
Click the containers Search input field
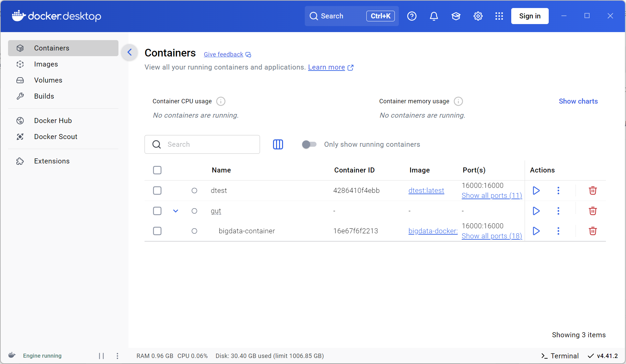click(202, 144)
